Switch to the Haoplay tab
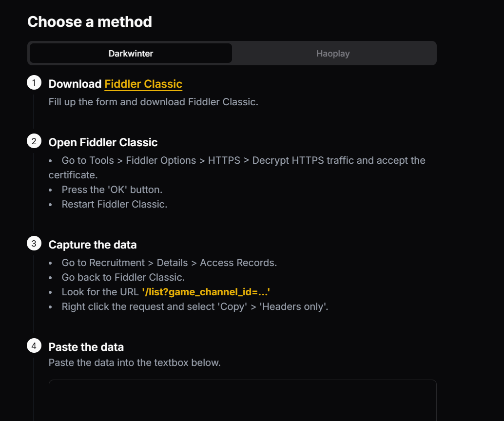 coord(333,53)
